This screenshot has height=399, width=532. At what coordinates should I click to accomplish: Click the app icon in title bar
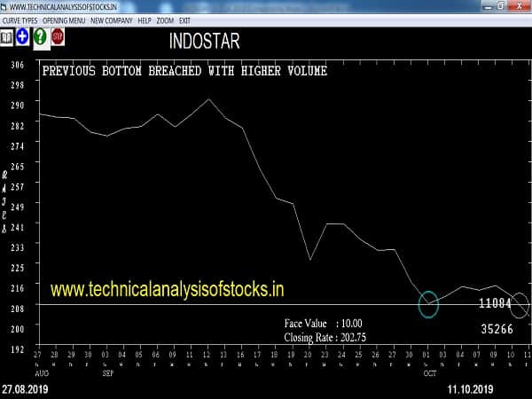tap(5, 6)
